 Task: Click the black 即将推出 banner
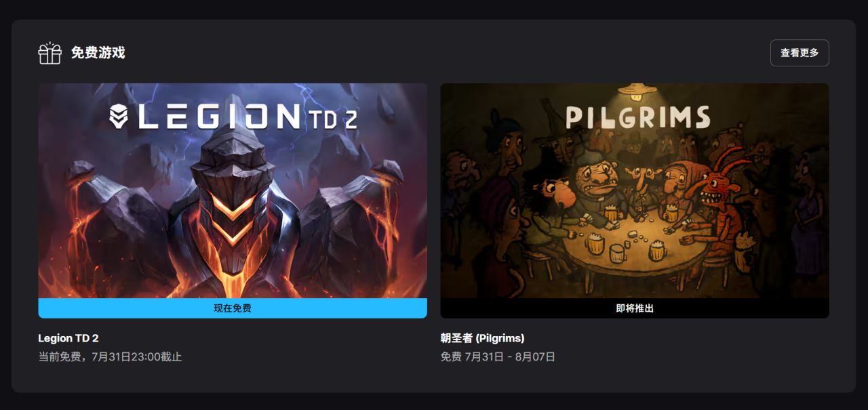pyautogui.click(x=635, y=308)
